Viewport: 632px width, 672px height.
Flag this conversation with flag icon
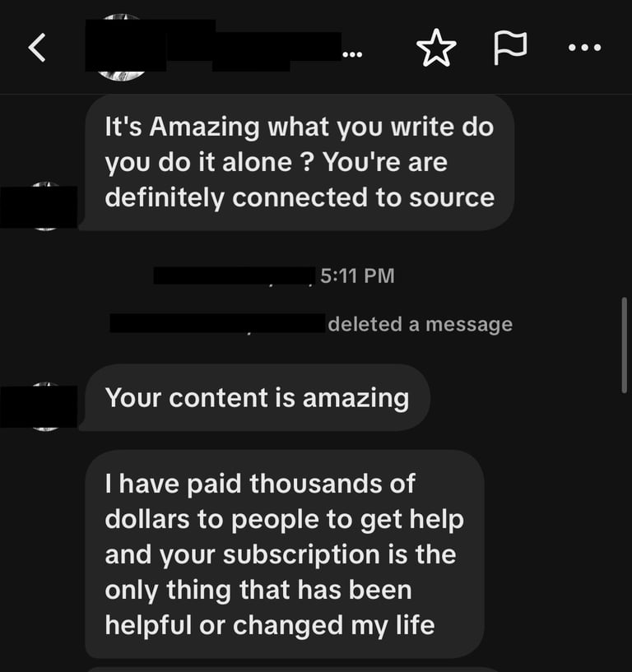510,48
